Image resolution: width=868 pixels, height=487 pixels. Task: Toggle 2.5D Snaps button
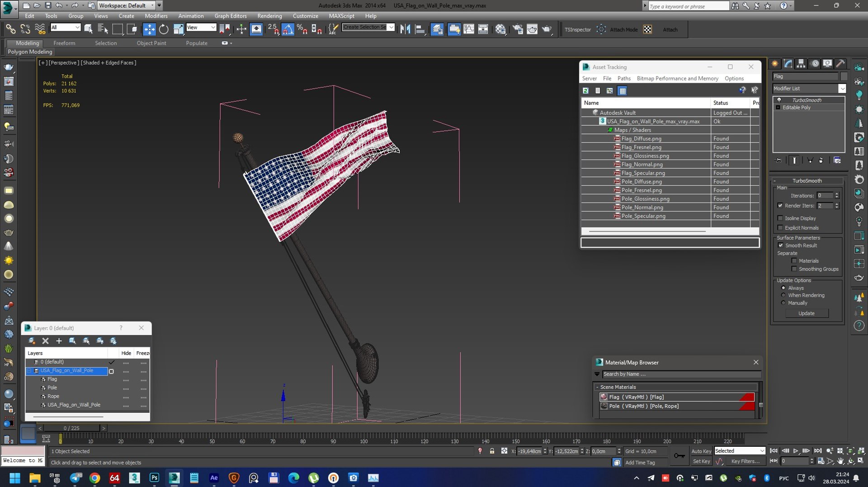click(x=273, y=29)
